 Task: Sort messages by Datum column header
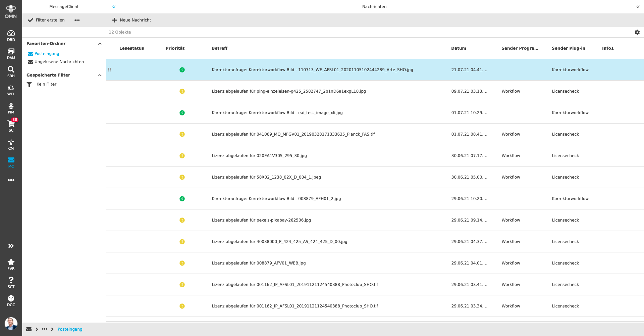[459, 48]
